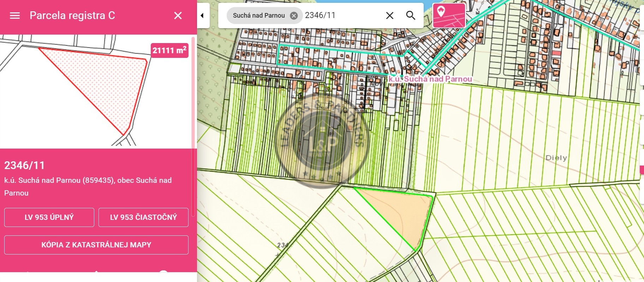Click the k.ú. Suchá nad Parnou map label
The height and width of the screenshot is (282, 644).
[x=430, y=79]
